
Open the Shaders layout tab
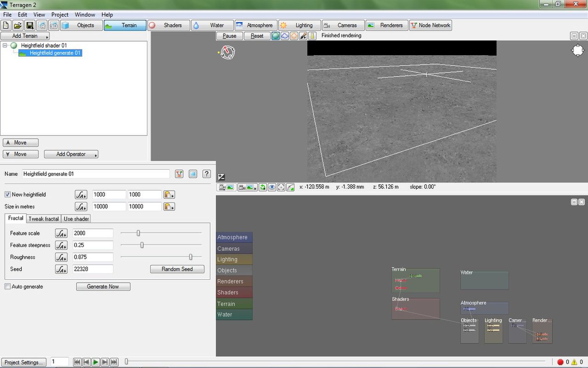click(x=168, y=25)
